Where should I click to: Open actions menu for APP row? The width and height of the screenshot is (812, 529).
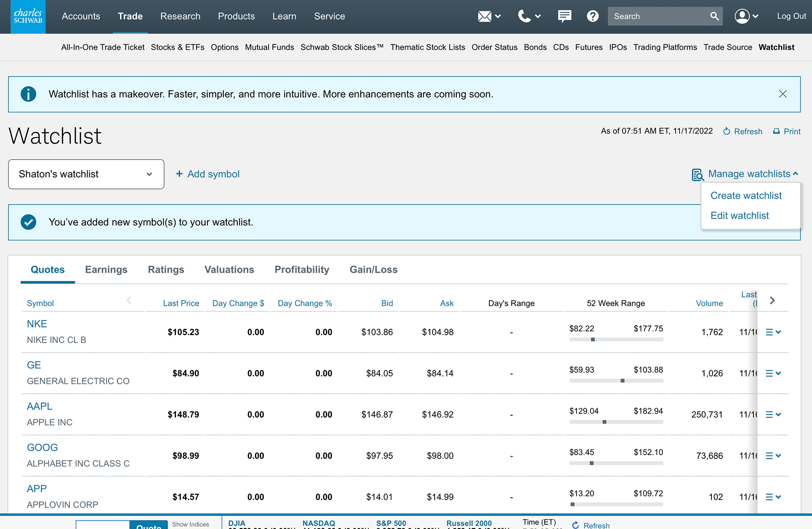(773, 497)
